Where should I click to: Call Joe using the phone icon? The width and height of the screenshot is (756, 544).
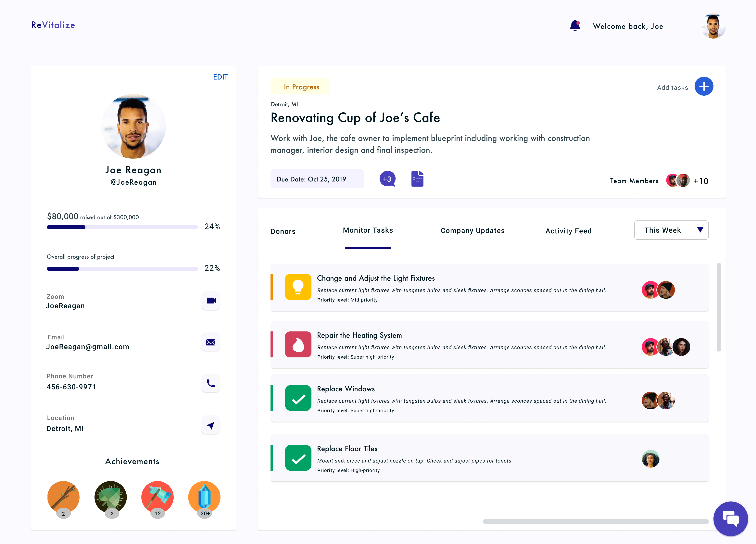(x=211, y=383)
